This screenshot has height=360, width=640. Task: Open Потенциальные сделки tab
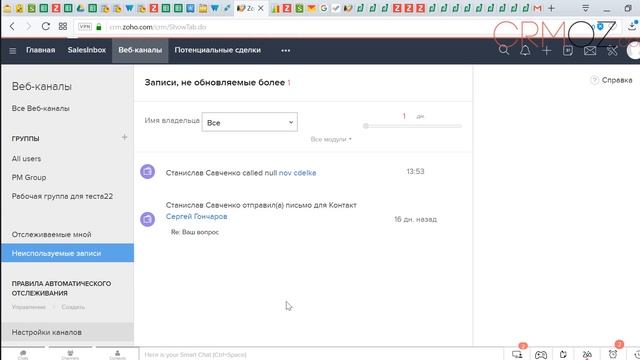pos(218,50)
